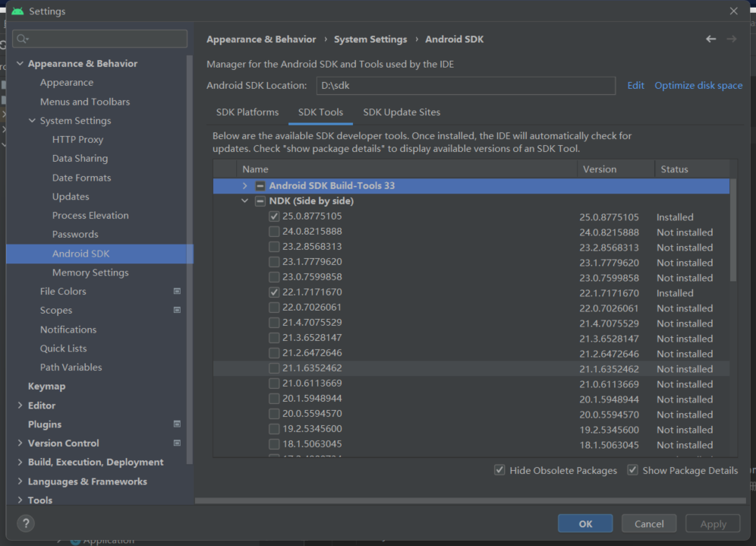Check the NDK 23.2.8568313 checkbox
Image resolution: width=756 pixels, height=546 pixels.
point(274,247)
